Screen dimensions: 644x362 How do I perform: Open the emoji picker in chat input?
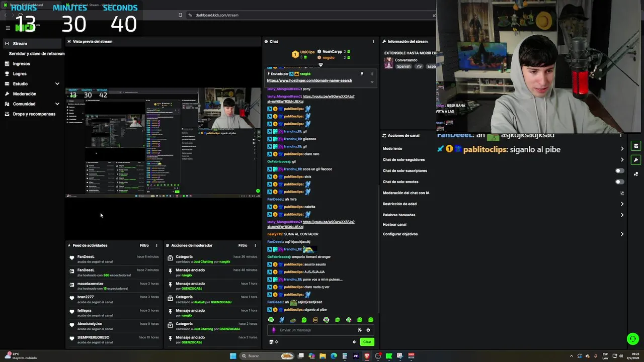(368, 330)
